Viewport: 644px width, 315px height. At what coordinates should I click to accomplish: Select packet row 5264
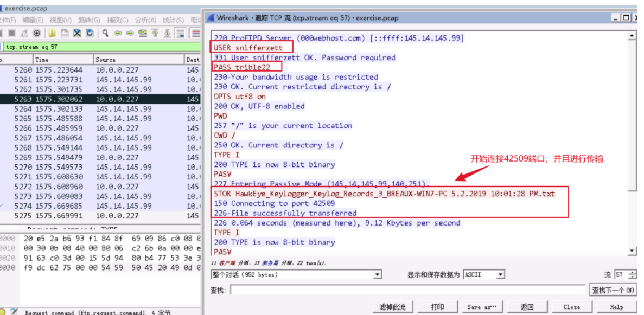[100, 109]
